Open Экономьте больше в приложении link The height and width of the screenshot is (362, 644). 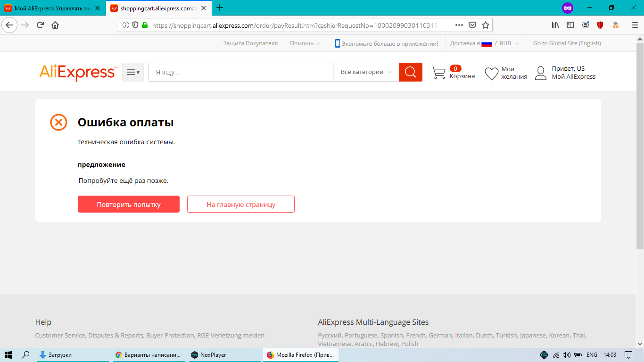390,43
